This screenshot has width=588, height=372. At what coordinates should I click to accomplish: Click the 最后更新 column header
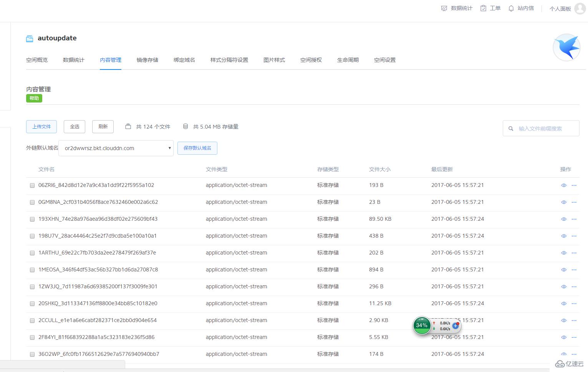coord(442,169)
